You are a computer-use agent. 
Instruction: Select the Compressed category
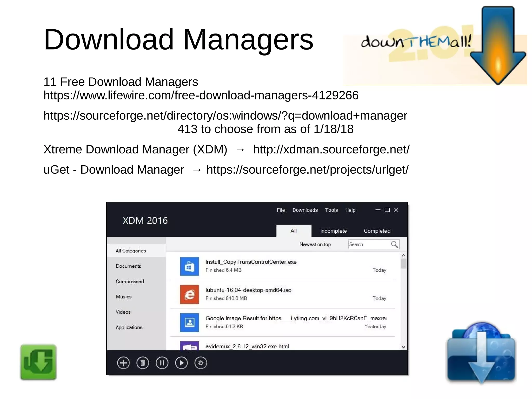click(x=130, y=281)
